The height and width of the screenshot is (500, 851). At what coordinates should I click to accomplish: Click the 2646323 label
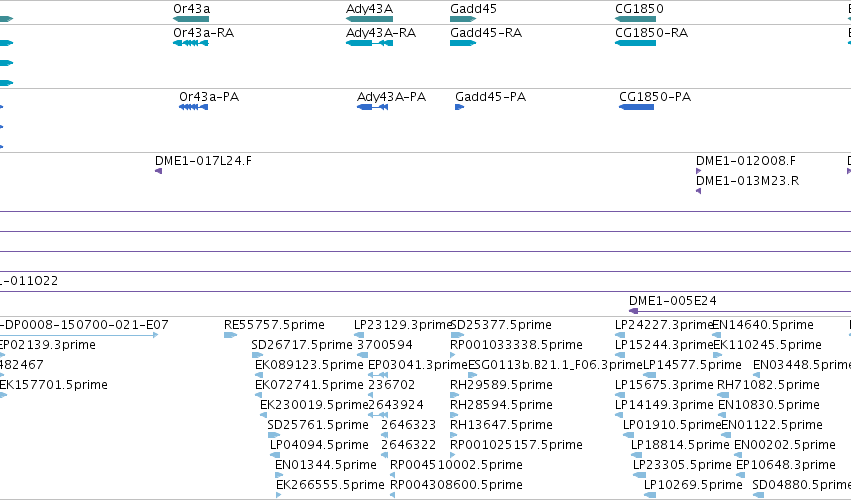pyautogui.click(x=409, y=425)
